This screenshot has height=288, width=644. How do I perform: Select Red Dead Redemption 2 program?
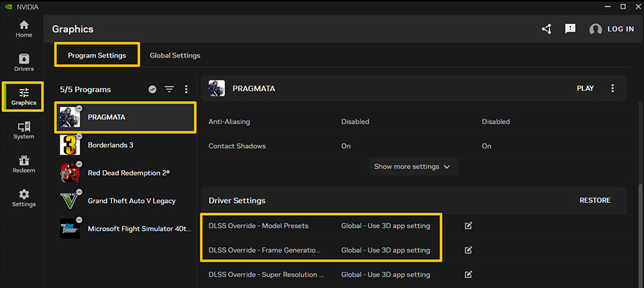point(125,173)
